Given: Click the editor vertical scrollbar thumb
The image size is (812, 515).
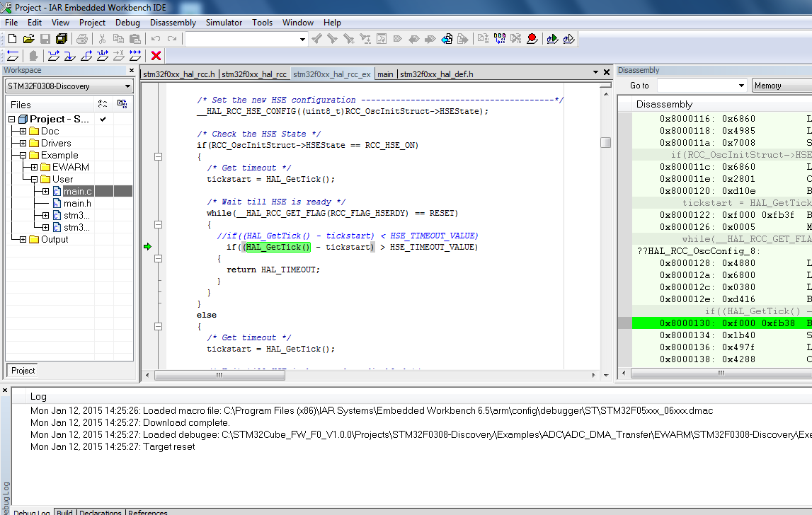Looking at the screenshot, I should (x=605, y=142).
